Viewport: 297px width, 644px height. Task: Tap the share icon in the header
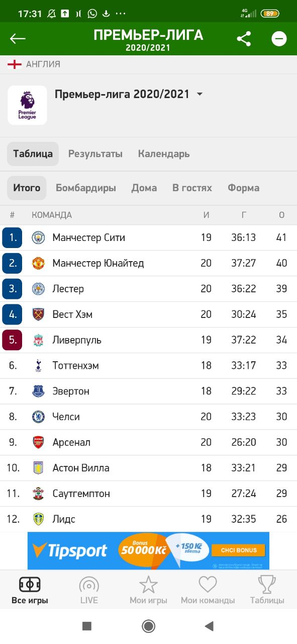tap(244, 39)
